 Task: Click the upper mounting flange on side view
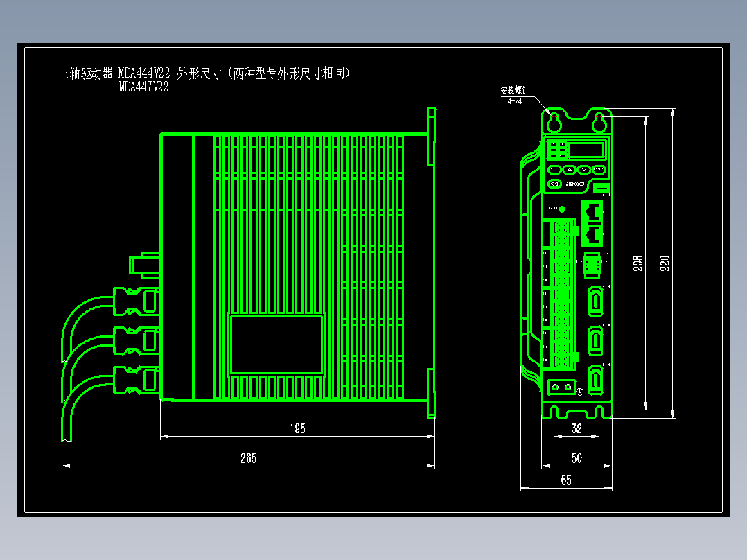[x=431, y=137]
